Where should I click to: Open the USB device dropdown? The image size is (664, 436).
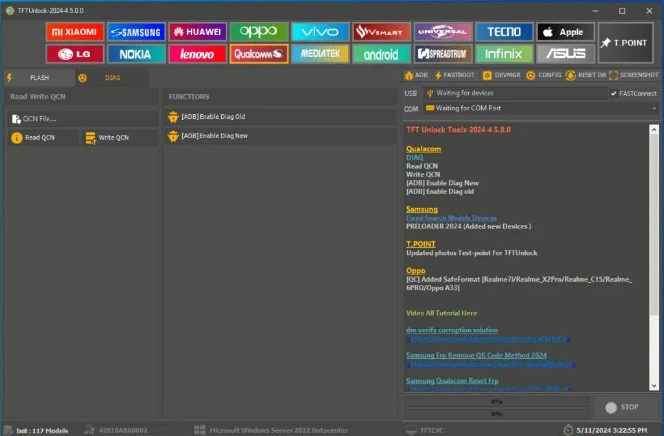click(x=515, y=93)
